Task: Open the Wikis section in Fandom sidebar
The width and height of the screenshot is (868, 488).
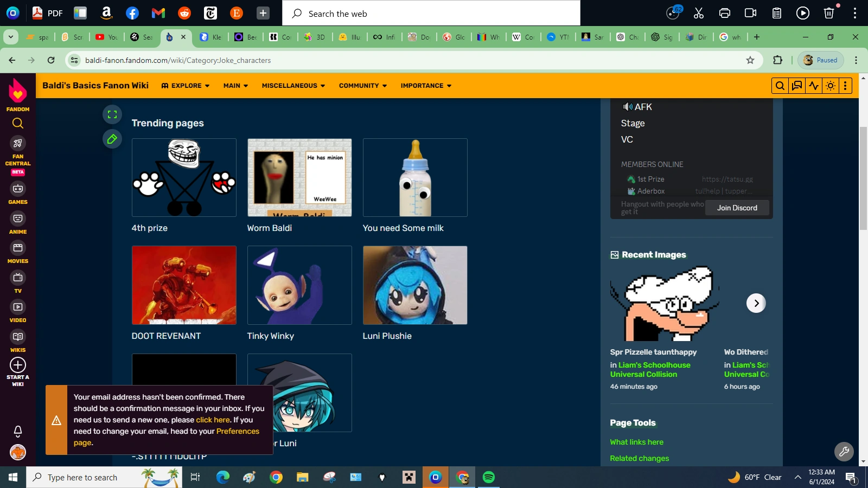Action: (18, 341)
